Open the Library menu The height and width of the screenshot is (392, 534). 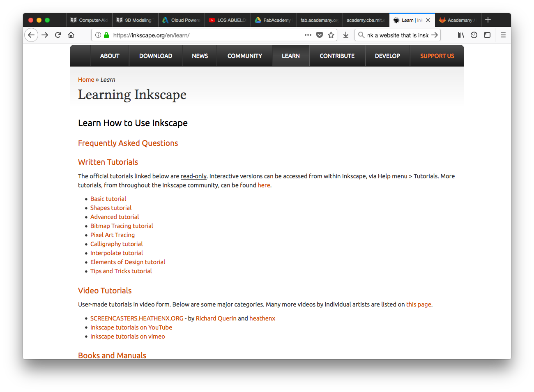pos(461,35)
